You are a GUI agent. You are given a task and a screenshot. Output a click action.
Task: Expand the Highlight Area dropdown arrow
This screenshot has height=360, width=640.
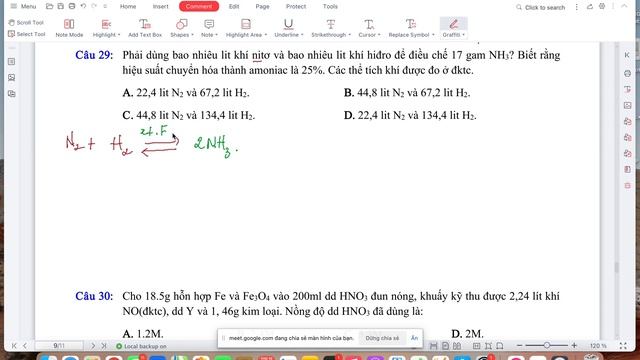pyautogui.click(x=266, y=35)
